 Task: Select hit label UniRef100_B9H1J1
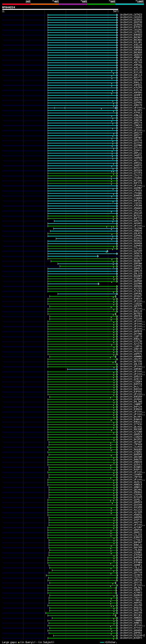coord(131,82)
